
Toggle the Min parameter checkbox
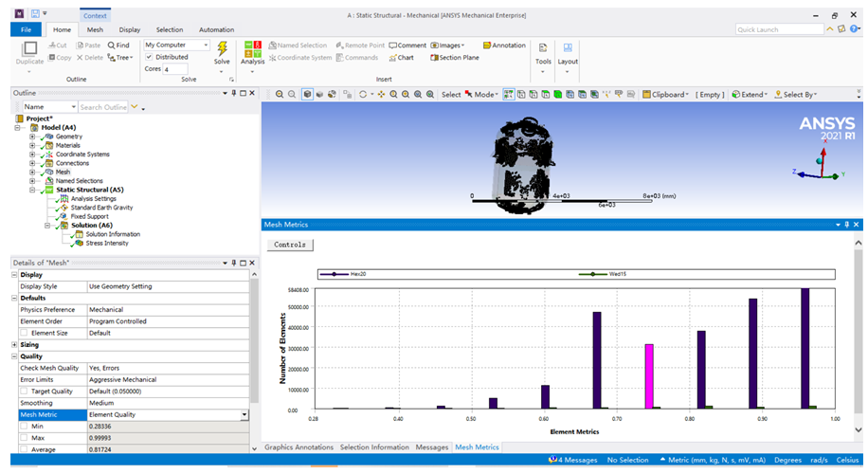pyautogui.click(x=24, y=426)
